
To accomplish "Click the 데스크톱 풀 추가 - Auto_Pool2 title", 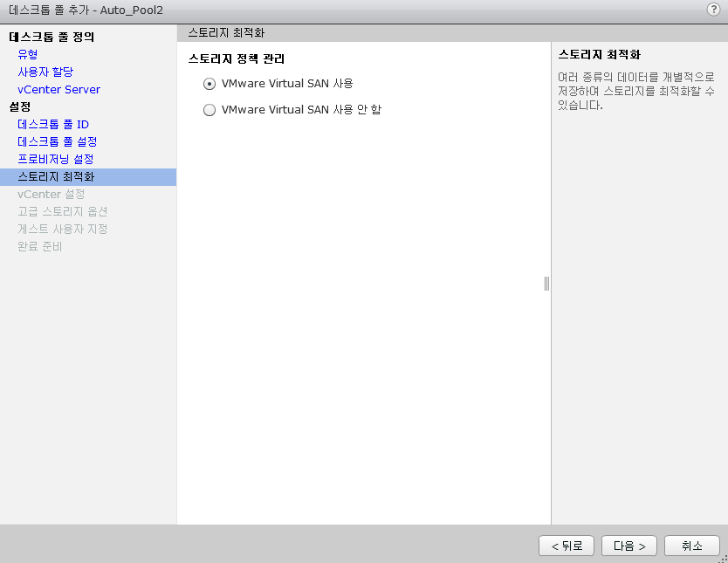I will (x=86, y=10).
